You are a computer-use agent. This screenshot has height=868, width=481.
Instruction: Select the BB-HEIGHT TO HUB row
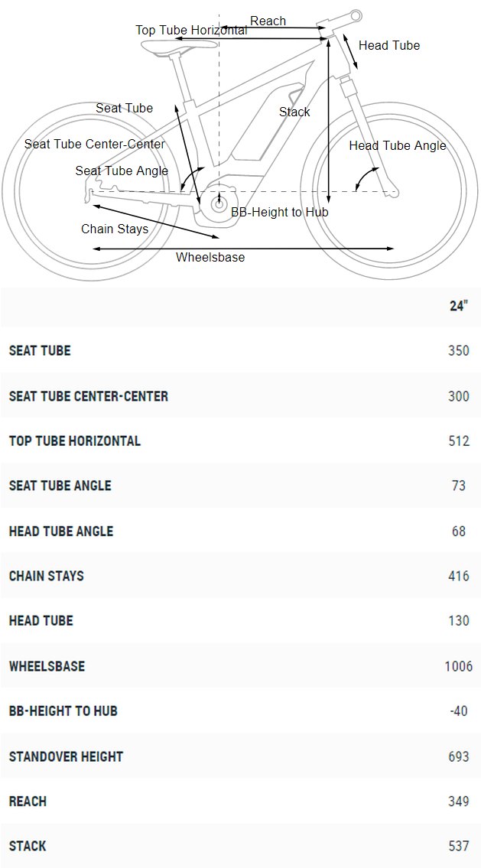pos(240,710)
